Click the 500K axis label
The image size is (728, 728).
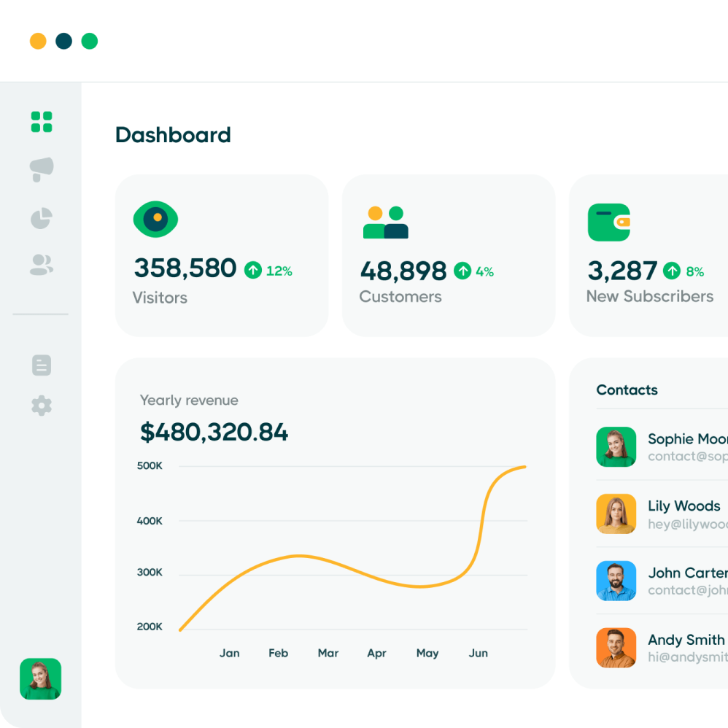[150, 465]
